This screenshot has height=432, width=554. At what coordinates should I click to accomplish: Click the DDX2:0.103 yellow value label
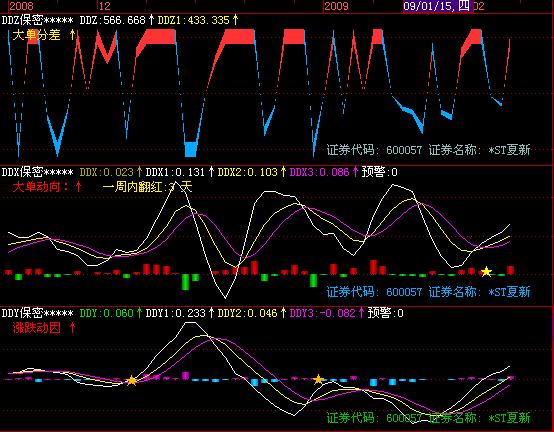click(247, 172)
